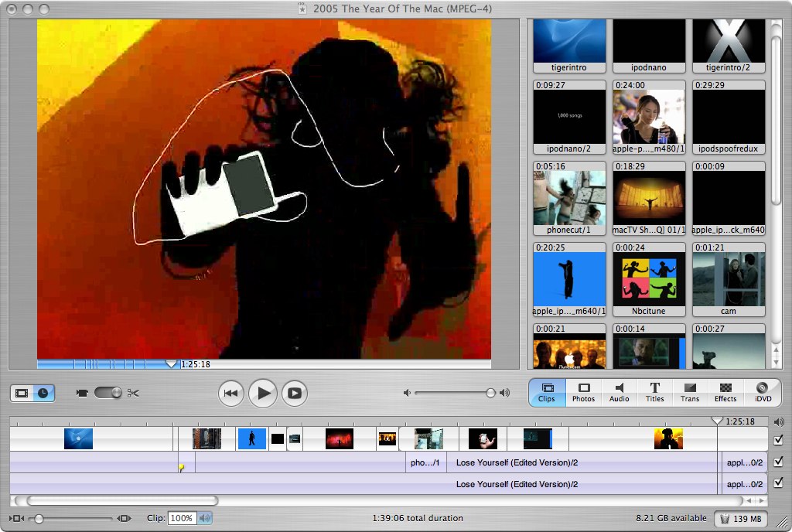This screenshot has width=792, height=532.
Task: Play the movie full screen
Action: tap(295, 393)
